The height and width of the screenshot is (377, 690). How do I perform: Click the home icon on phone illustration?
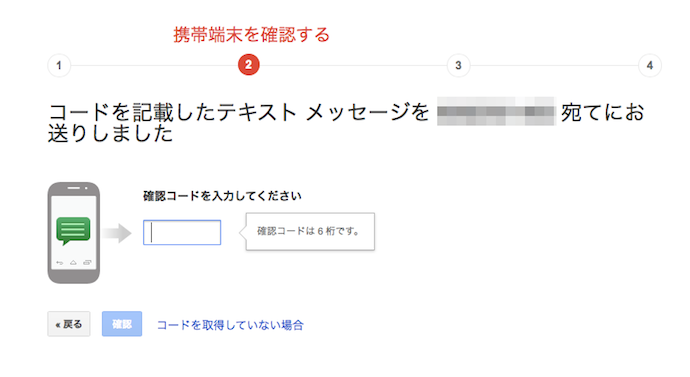tap(73, 263)
